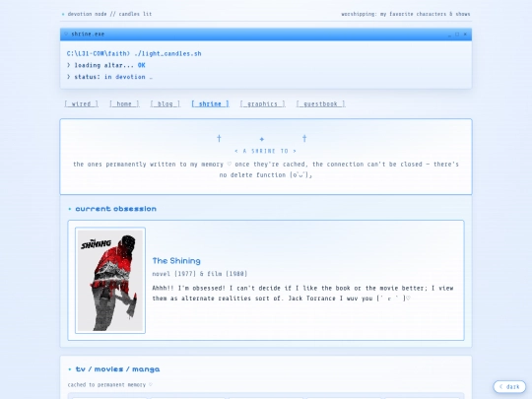This screenshot has height=399, width=532.
Task: Click the tv / movies / manga heading
Action: tap(117, 369)
